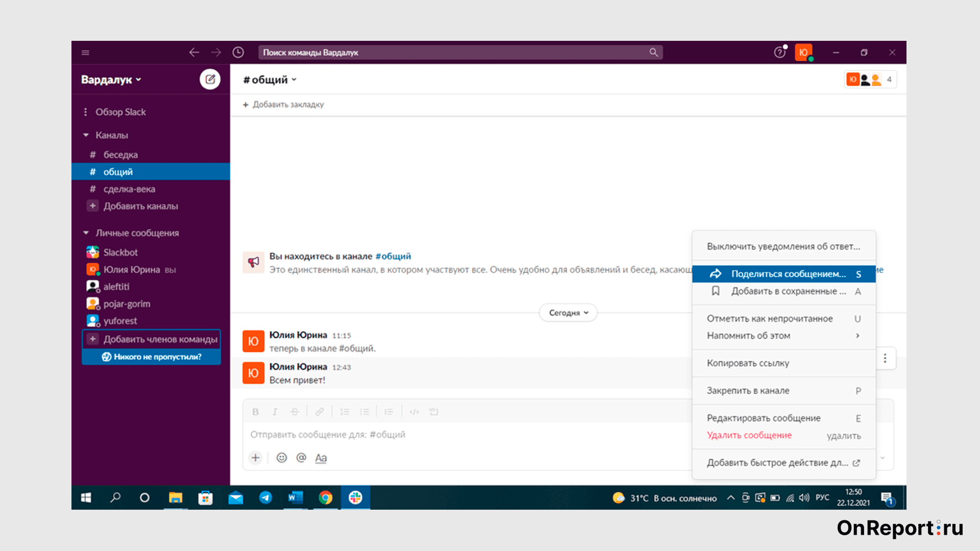Go forward with the right arrow

(216, 53)
